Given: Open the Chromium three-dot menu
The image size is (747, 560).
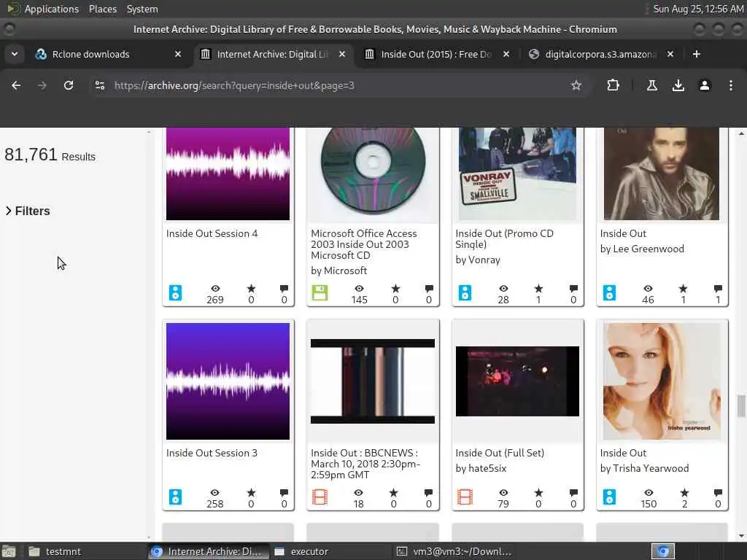Looking at the screenshot, I should tap(731, 85).
